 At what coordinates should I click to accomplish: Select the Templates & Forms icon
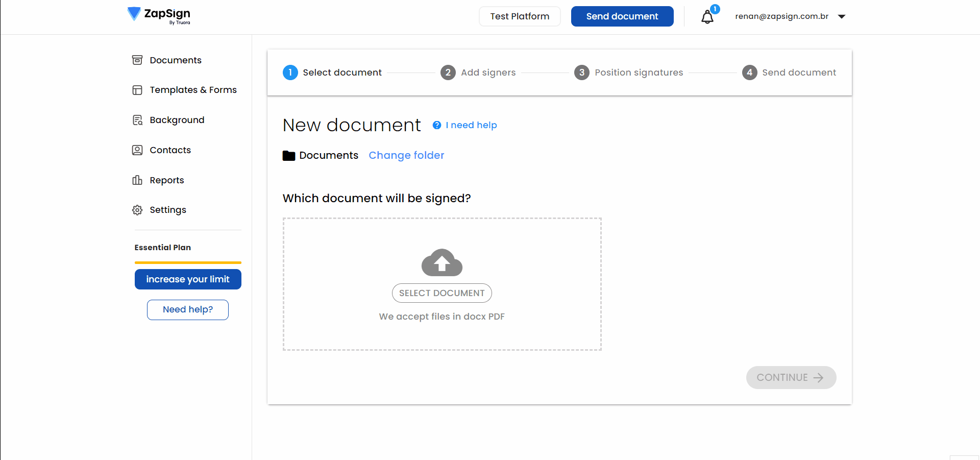[137, 90]
